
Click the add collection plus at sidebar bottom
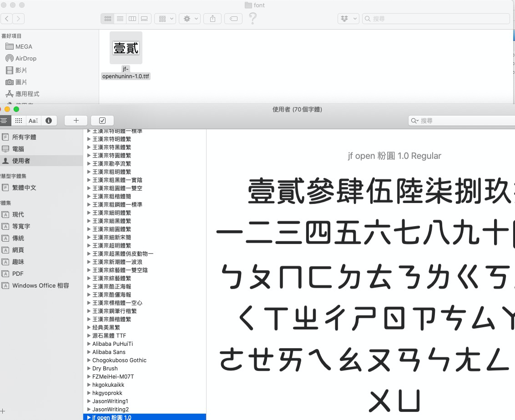click(3, 411)
